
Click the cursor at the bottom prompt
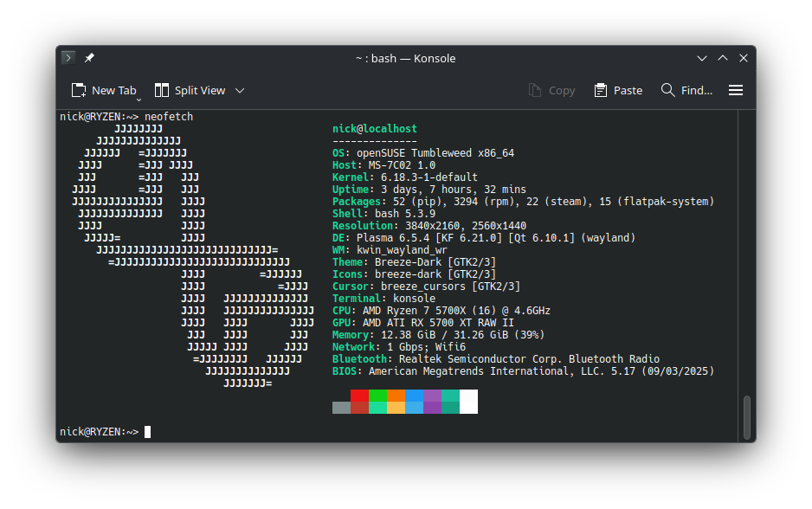tap(147, 432)
